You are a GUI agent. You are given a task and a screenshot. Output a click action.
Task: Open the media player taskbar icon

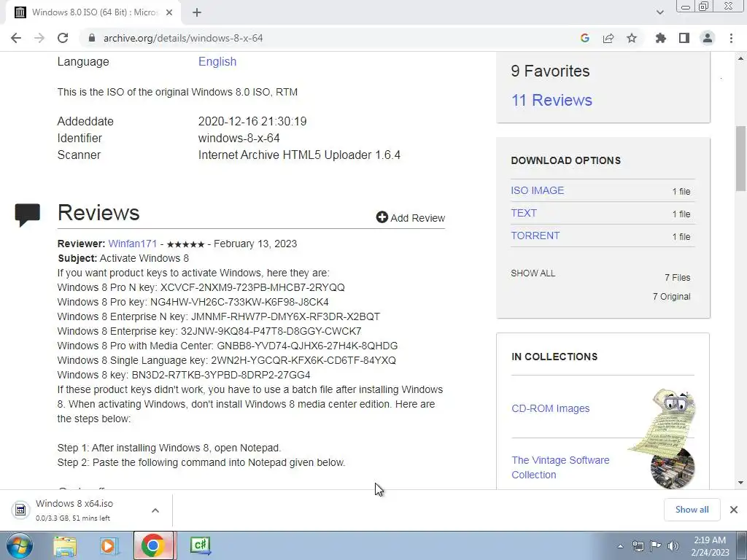coord(109,545)
